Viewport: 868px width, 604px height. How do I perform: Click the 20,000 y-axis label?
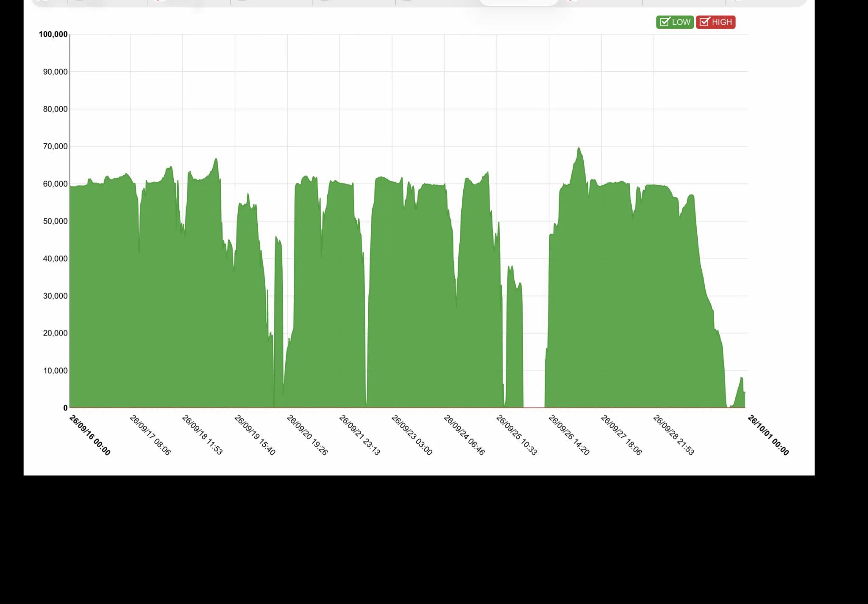pos(55,333)
